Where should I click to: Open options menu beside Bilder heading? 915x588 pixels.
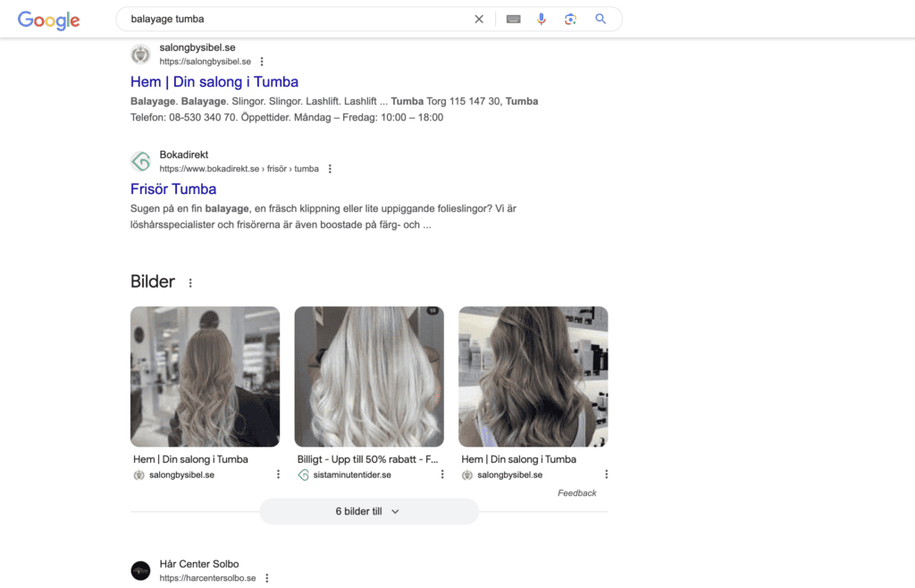click(190, 283)
